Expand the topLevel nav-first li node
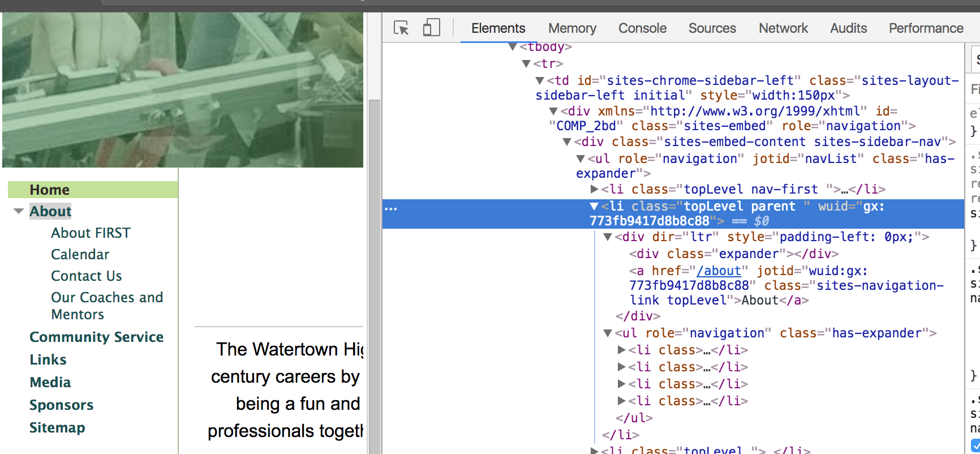Screen dimensions: 980x454 pos(595,189)
